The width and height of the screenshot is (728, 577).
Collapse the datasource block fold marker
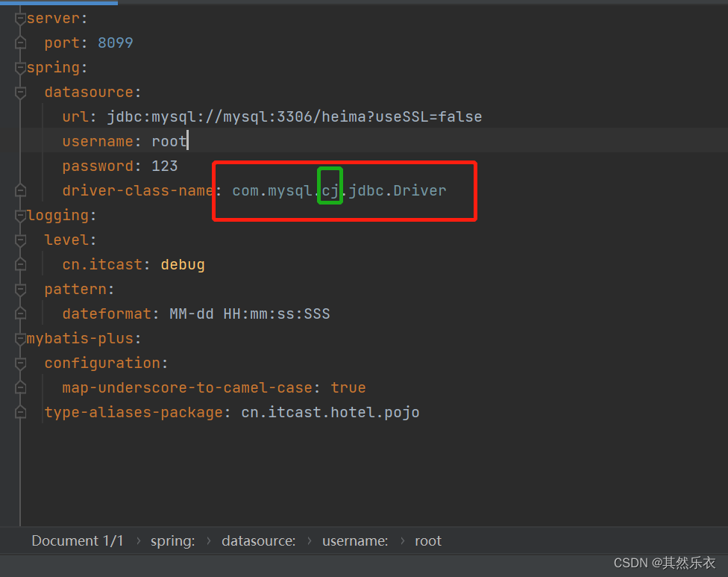[20, 91]
